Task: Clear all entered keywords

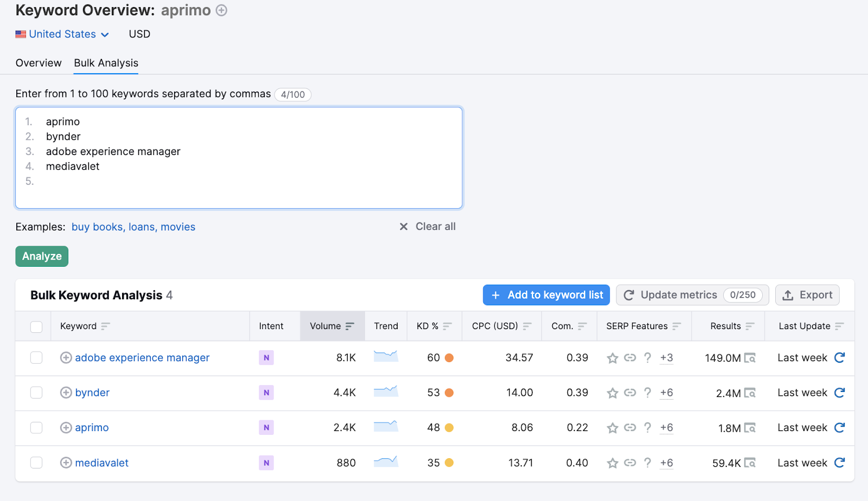Action: tap(427, 227)
